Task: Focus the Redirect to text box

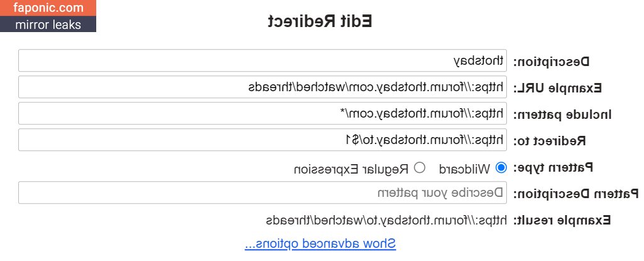Action: point(263,140)
